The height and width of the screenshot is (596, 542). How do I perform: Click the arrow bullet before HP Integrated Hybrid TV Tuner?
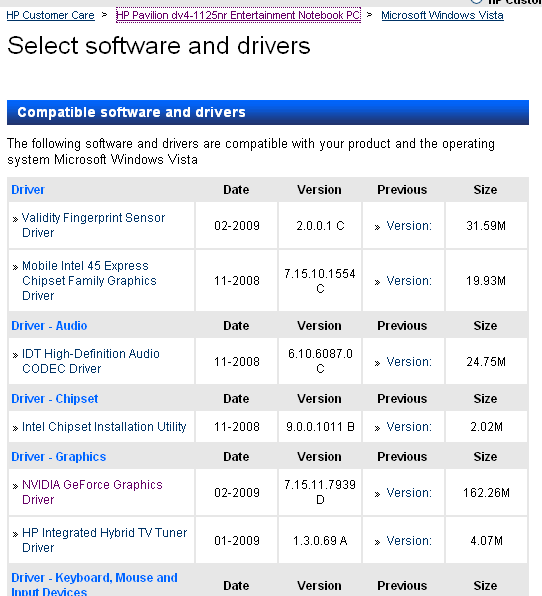15,534
